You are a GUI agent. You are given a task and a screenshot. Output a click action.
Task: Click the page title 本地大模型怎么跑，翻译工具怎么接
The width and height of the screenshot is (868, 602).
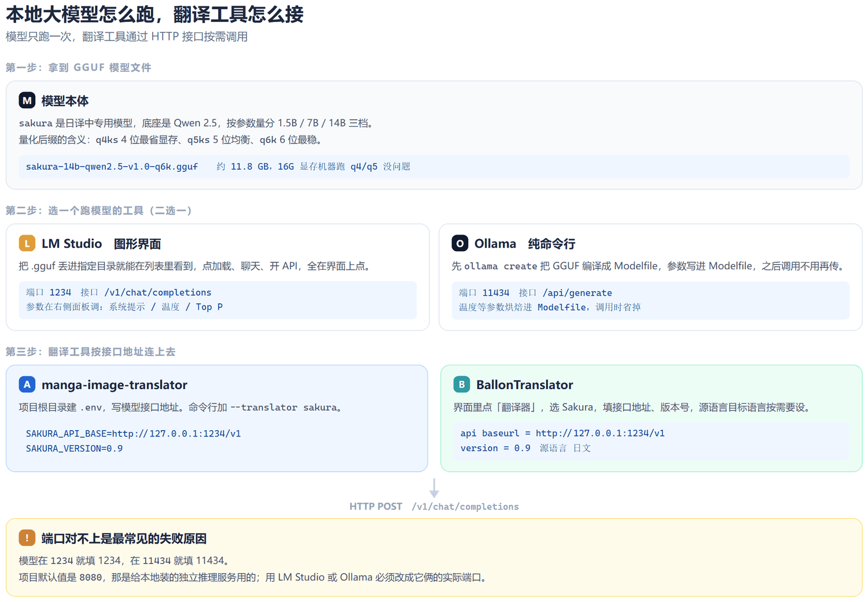point(155,14)
